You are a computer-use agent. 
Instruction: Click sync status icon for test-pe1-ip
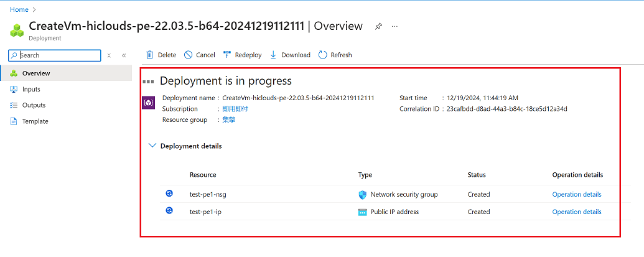point(169,210)
